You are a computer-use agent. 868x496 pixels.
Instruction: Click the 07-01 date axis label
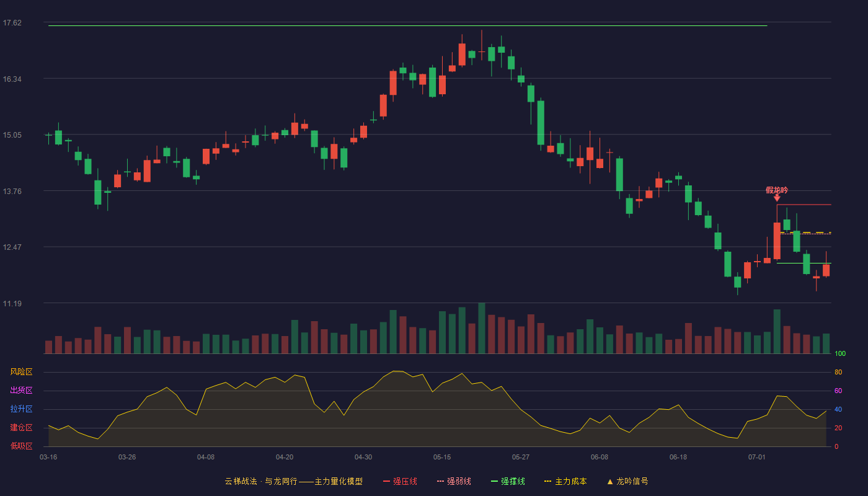tap(757, 457)
